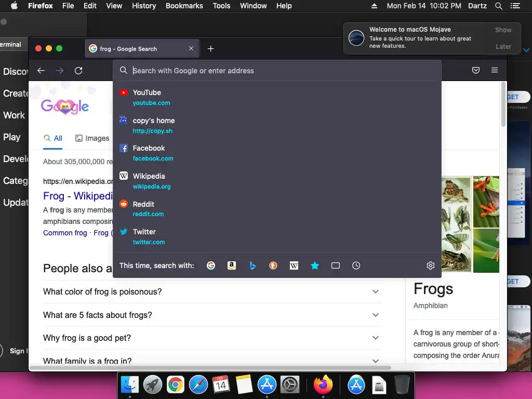
Task: Open Calendar from the Dock
Action: coord(221,385)
